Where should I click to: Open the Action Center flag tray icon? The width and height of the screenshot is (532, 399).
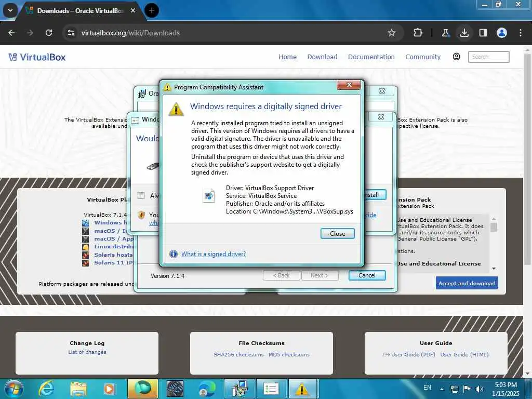pos(467,389)
